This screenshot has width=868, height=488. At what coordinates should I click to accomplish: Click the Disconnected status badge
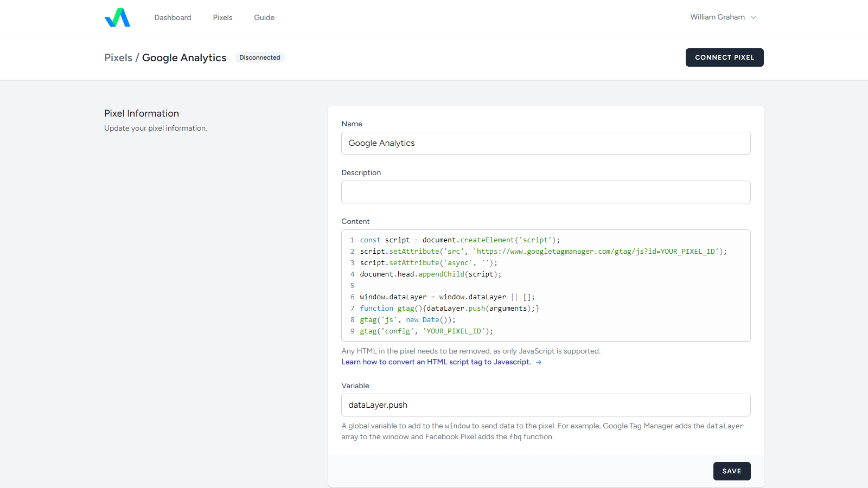tap(260, 57)
